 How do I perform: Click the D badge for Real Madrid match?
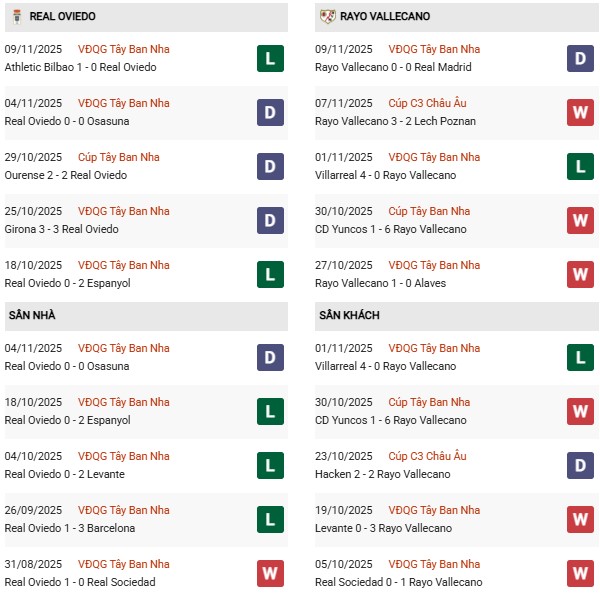tap(580, 59)
